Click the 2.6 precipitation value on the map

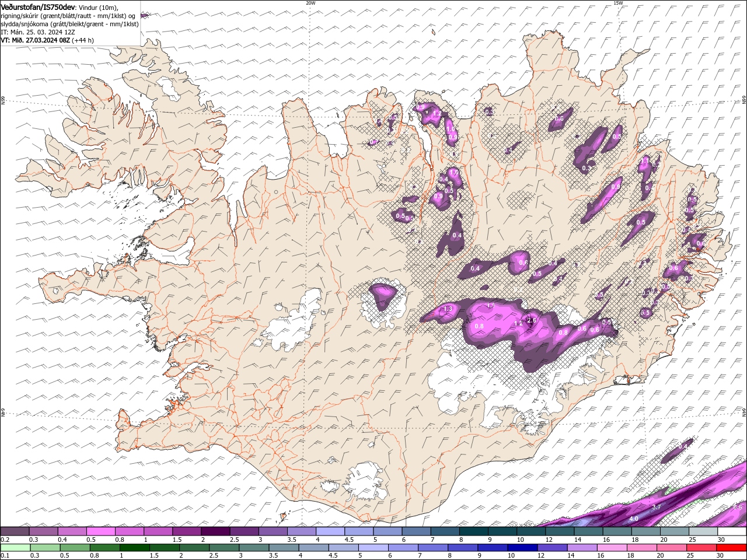pos(532,320)
